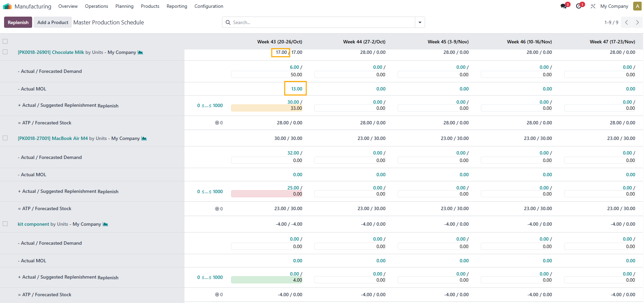The image size is (644, 303).
Task: Click the Add a Product button
Action: pos(52,22)
